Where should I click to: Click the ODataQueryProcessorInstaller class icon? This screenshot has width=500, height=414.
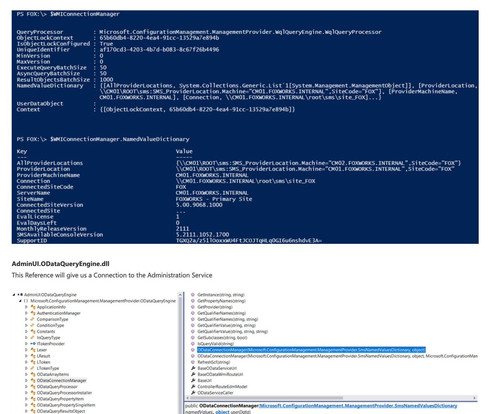(33, 393)
